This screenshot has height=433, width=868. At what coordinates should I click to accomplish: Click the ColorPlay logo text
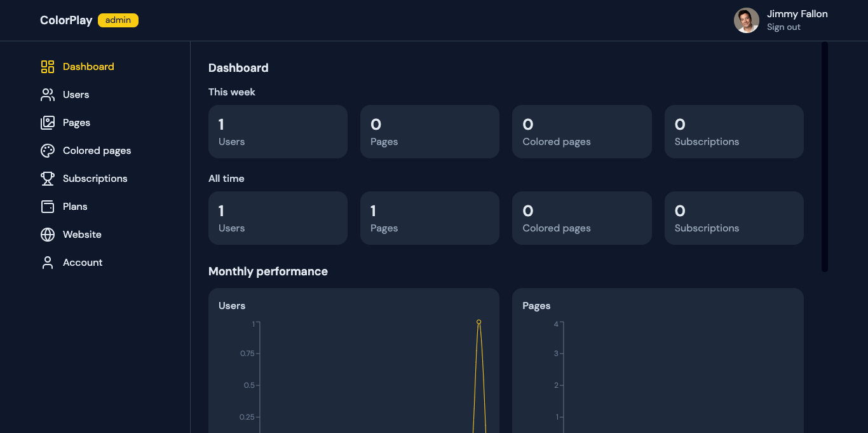[x=66, y=20]
